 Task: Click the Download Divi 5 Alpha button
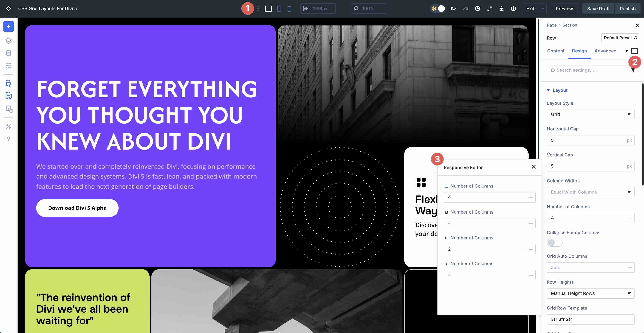coord(77,208)
